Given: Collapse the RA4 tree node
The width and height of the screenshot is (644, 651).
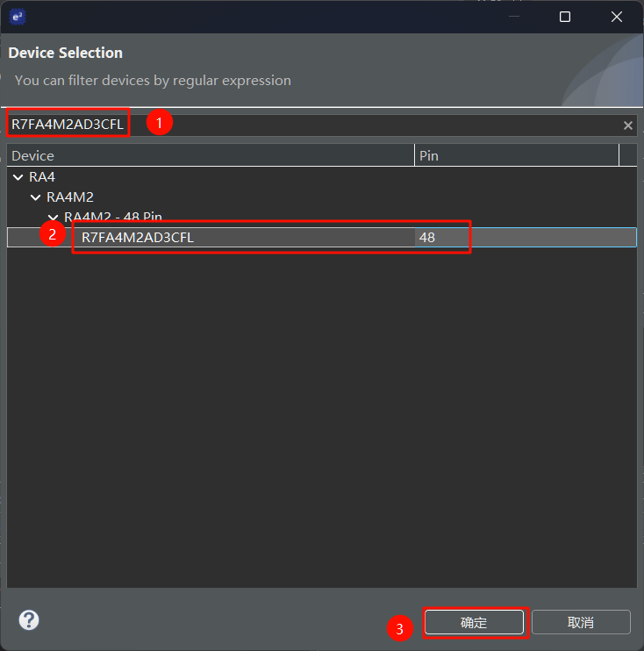Looking at the screenshot, I should point(18,177).
